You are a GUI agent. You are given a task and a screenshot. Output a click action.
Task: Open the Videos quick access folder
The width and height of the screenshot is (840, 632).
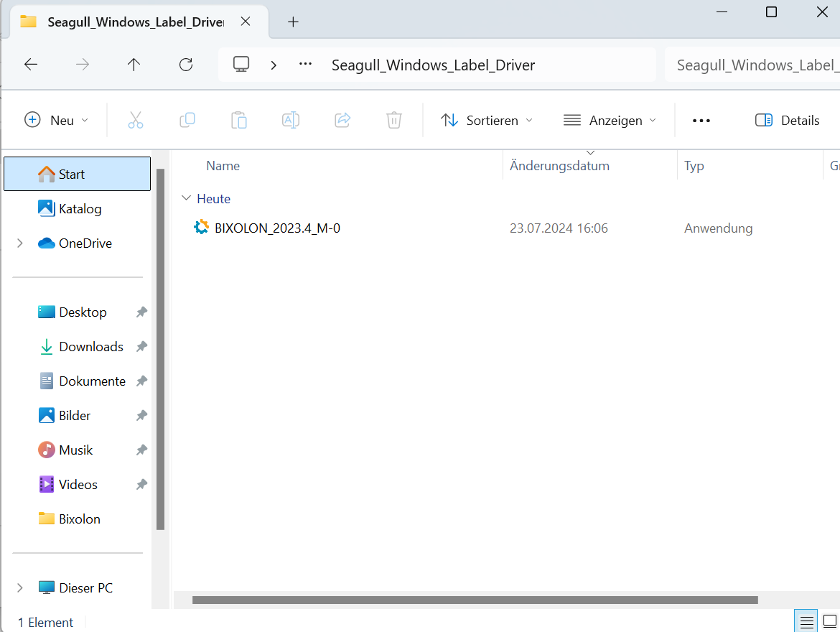click(x=78, y=485)
